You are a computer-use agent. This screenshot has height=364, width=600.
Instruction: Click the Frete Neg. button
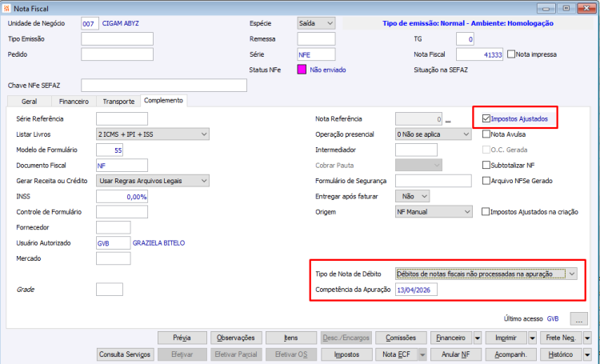(562, 338)
